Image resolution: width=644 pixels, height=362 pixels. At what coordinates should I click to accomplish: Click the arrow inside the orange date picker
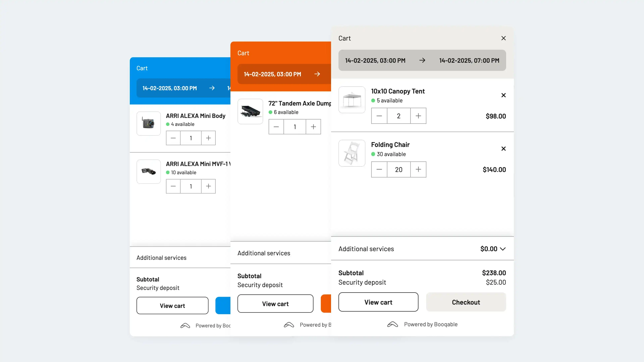click(317, 74)
